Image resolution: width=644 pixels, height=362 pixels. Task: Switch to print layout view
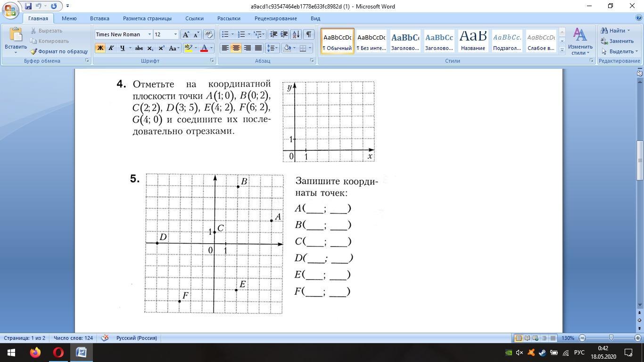pos(518,338)
